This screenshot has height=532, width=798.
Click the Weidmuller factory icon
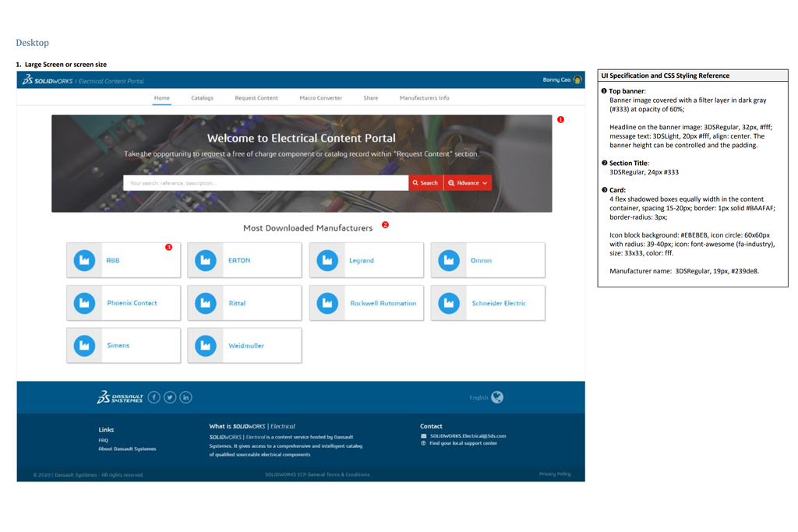pos(206,346)
